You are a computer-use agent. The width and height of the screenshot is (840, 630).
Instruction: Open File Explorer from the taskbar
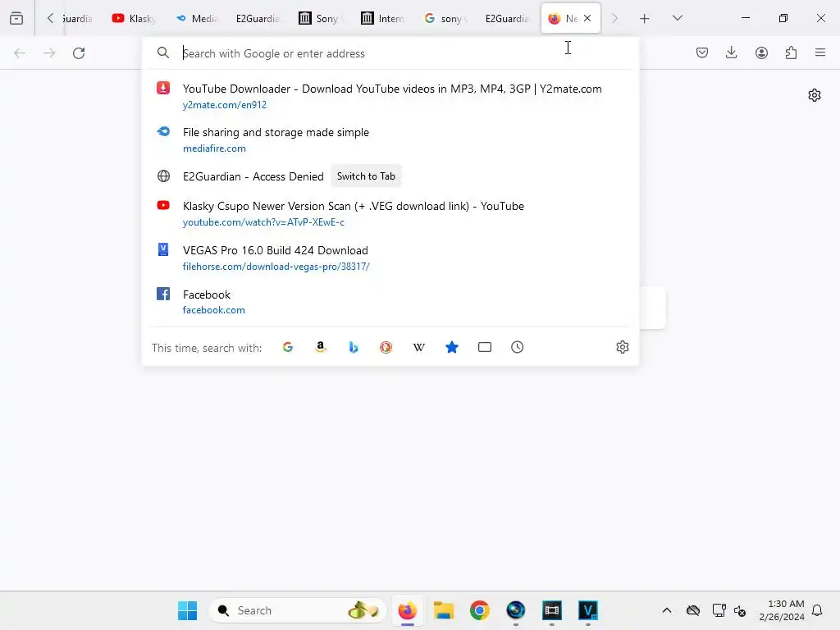[x=444, y=610]
